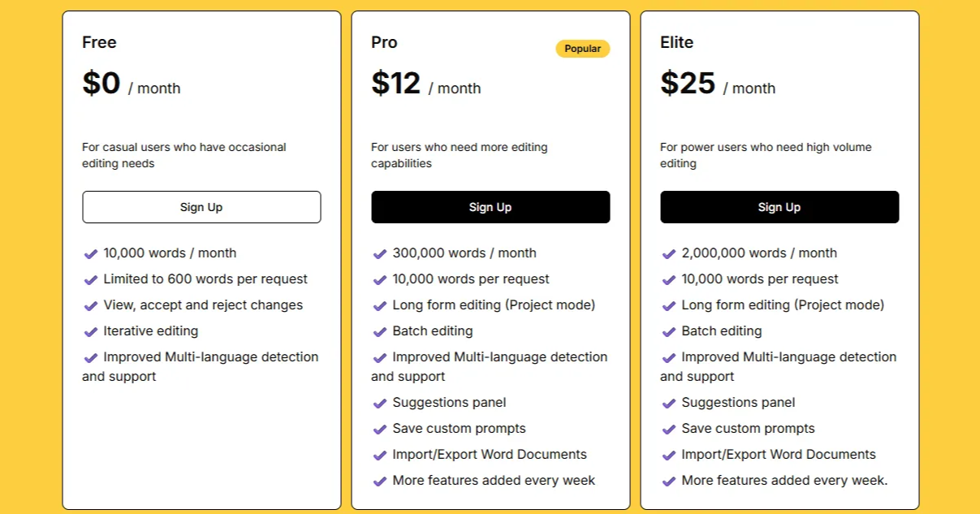The width and height of the screenshot is (980, 514).
Task: Click checkmark beside 2,000,000 words / month
Action: click(x=669, y=254)
